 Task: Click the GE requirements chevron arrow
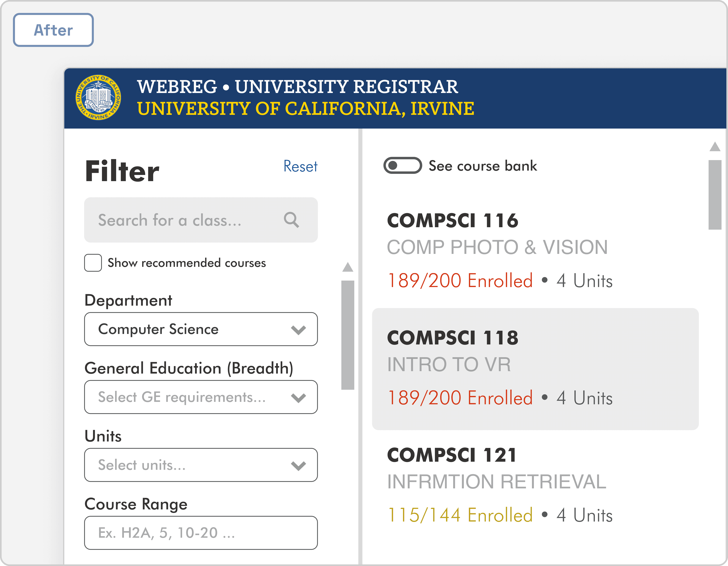[x=298, y=398]
